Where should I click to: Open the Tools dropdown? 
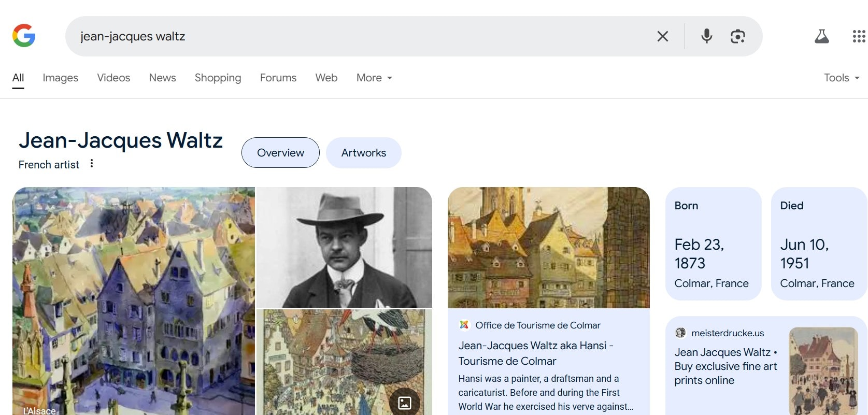(842, 78)
